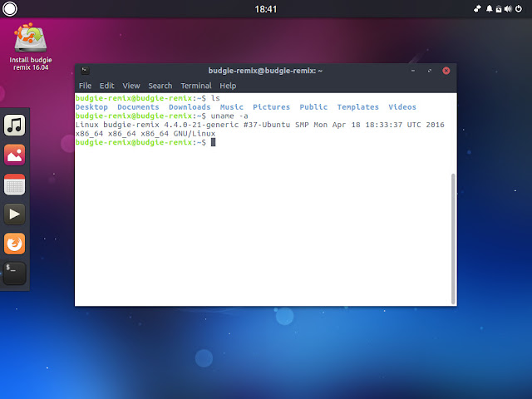Click the Templates directory name
Screen dimensions: 532x399
(x=358, y=107)
